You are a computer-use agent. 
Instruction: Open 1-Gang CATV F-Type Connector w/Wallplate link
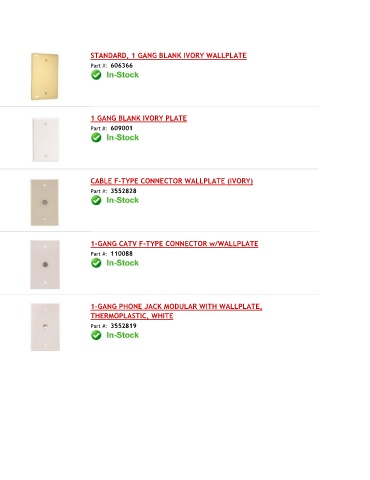coord(174,244)
